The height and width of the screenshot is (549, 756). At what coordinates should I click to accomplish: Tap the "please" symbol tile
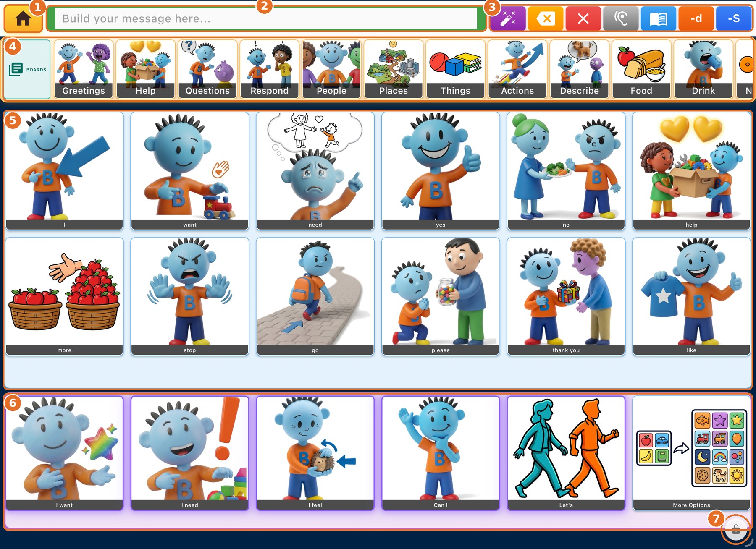(441, 296)
